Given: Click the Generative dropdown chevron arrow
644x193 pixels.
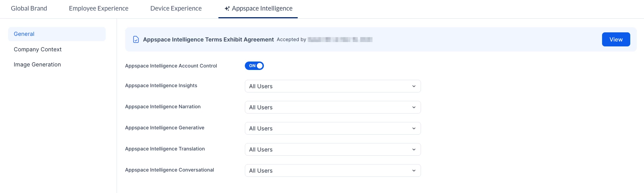Looking at the screenshot, I should pos(414,128).
